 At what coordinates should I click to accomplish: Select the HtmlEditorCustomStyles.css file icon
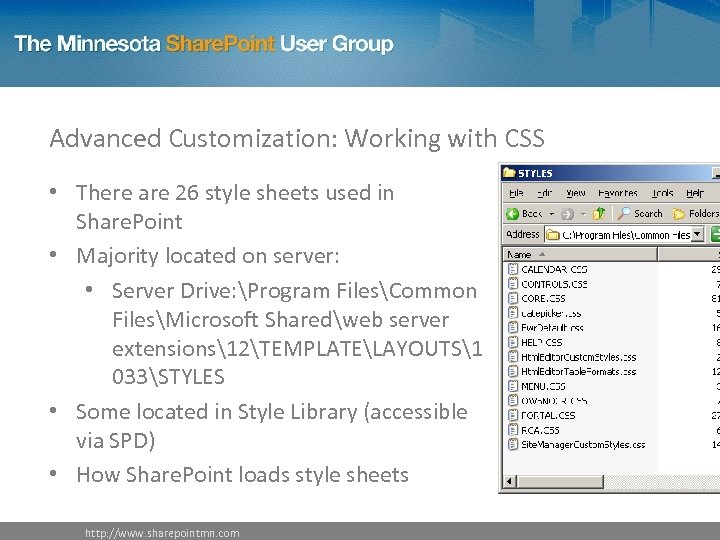click(513, 357)
